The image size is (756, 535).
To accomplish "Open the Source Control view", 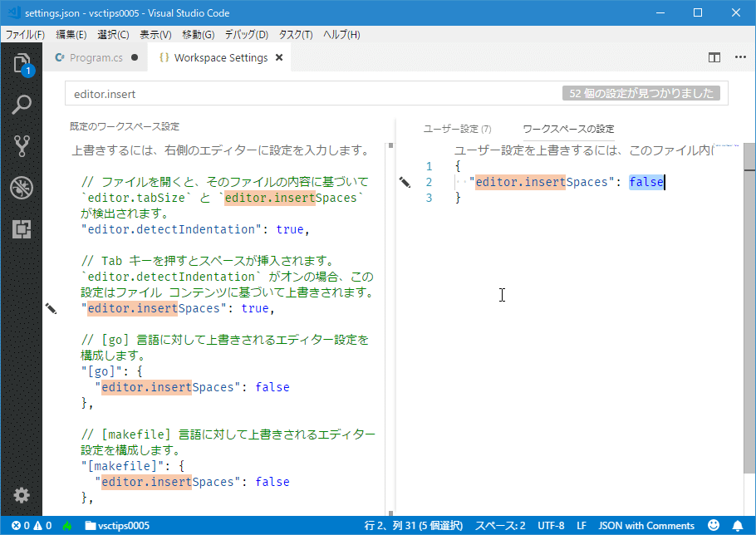I will (x=22, y=146).
